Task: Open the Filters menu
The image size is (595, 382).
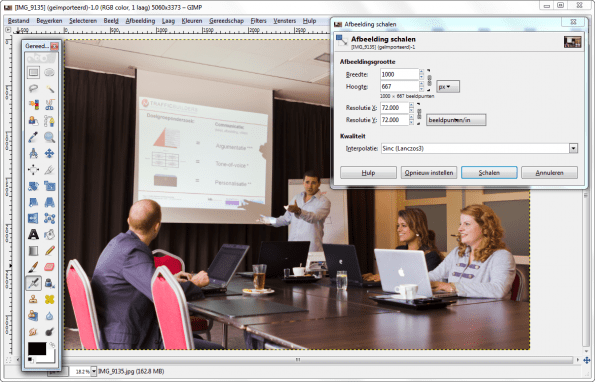Action: (258, 20)
